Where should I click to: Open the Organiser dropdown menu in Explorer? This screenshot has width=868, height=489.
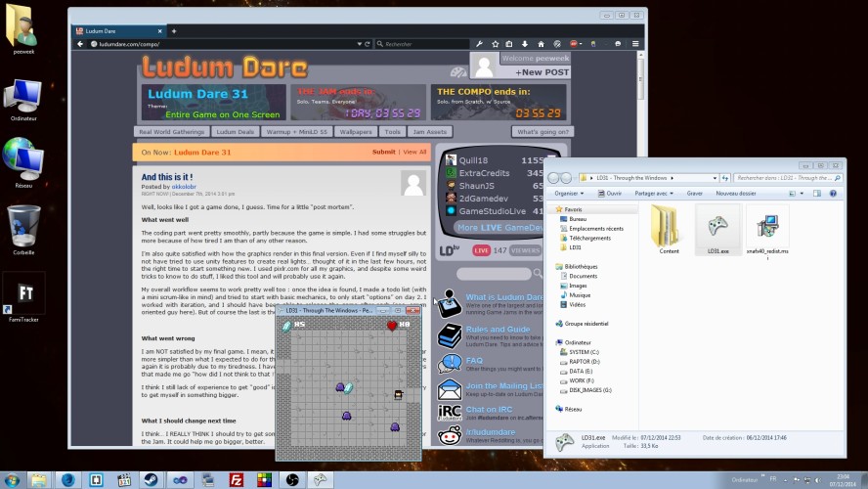569,194
